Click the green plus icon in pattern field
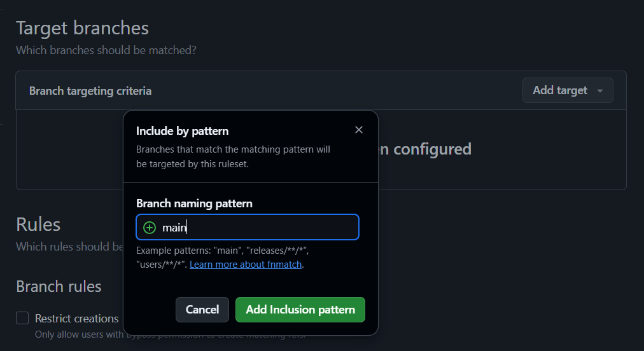Viewport: 644px width, 351px height. click(150, 228)
